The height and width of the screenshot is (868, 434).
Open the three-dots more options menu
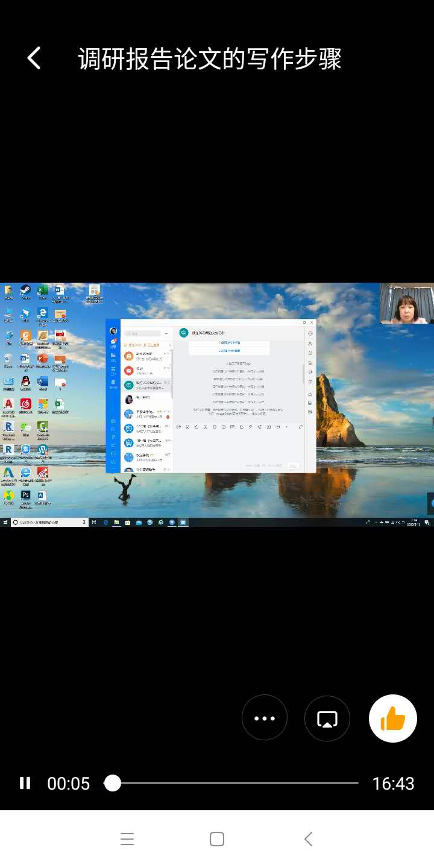coord(265,718)
